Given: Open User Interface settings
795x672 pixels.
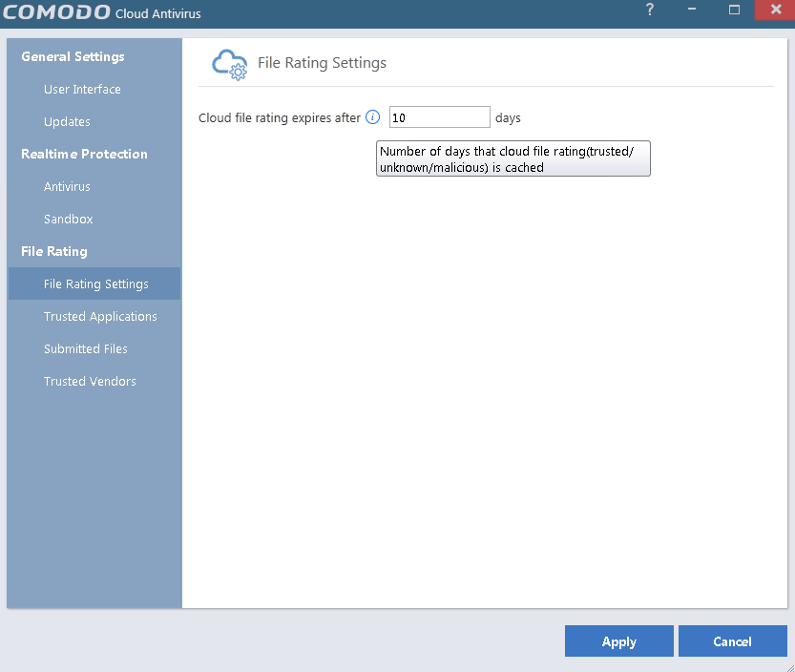Looking at the screenshot, I should coord(82,90).
